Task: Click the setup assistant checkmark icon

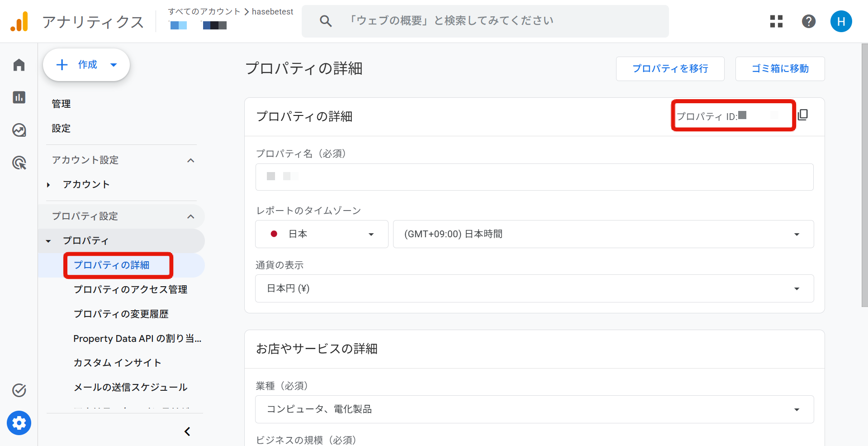Action: point(19,390)
